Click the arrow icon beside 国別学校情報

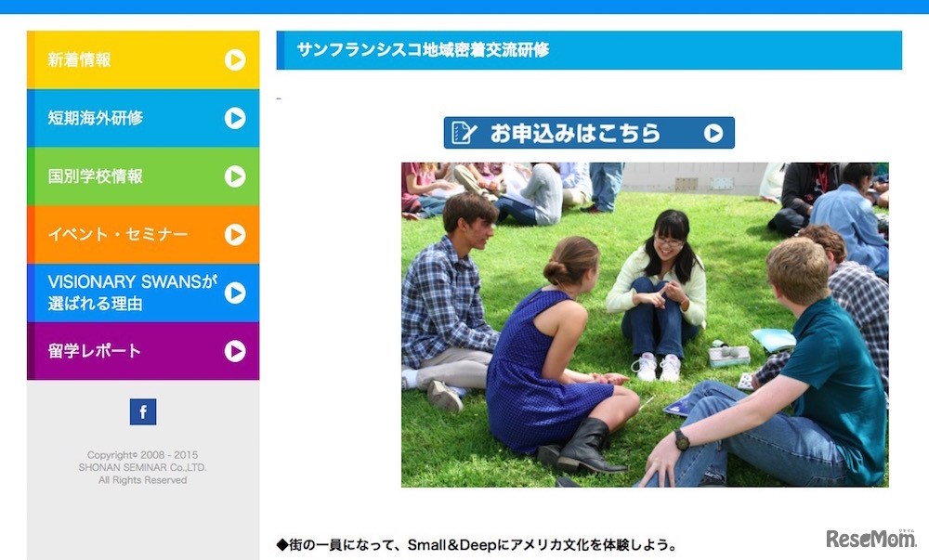tap(235, 176)
